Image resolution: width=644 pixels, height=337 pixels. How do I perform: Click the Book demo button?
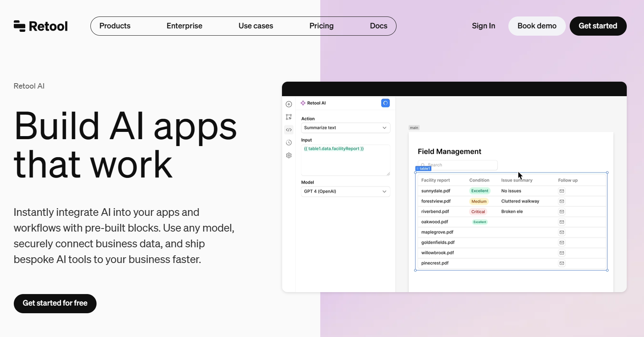pos(537,26)
